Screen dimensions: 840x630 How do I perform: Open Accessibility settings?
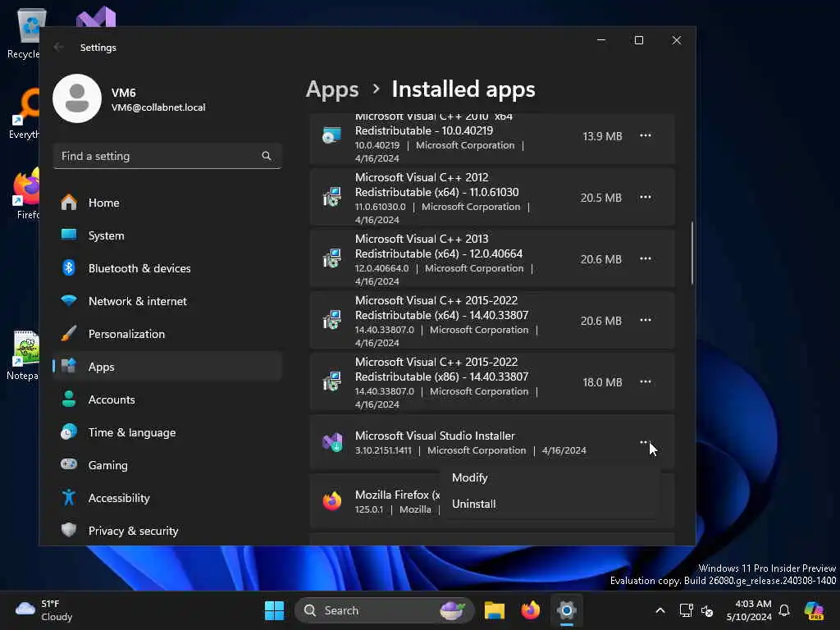(167, 498)
